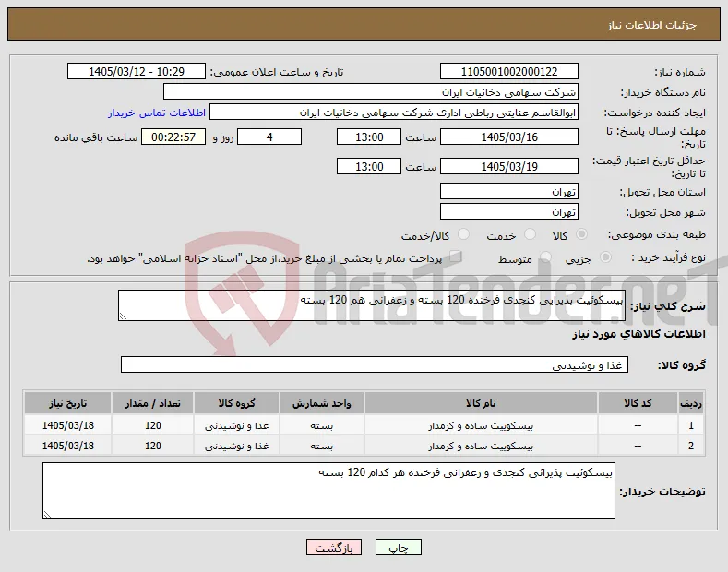Click the remaining days field showing 4
Viewport: 728px width, 572px height.
269,137
